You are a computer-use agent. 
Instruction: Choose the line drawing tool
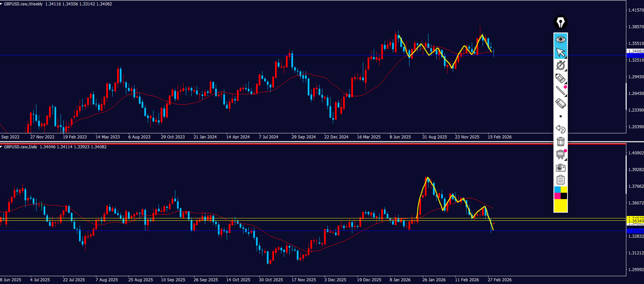pos(560,91)
